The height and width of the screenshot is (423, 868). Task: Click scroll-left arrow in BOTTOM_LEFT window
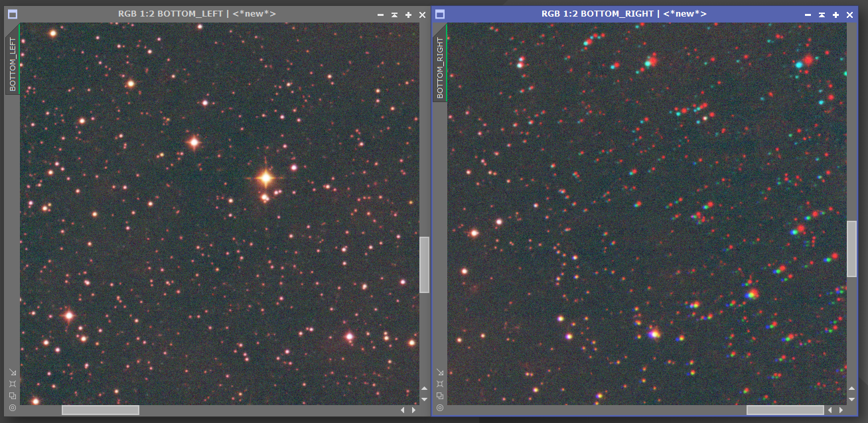[x=403, y=410]
